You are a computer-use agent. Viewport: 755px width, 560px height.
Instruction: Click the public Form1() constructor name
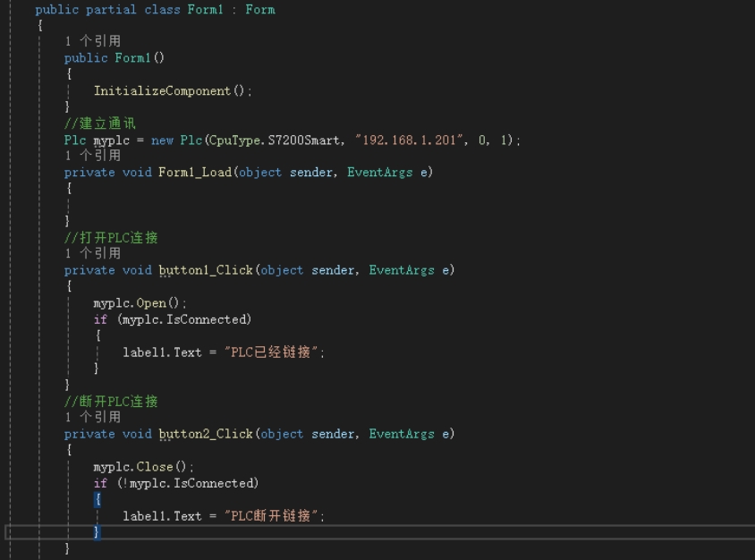pyautogui.click(x=132, y=58)
